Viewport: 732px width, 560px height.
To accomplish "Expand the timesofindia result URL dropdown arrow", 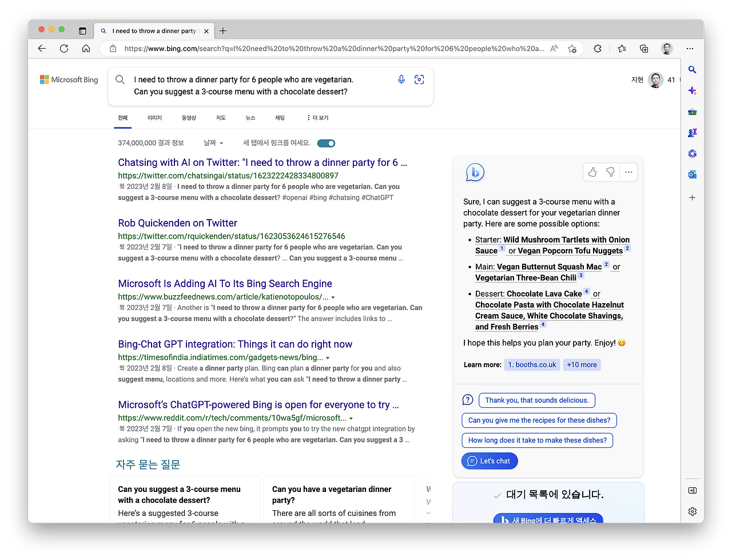I will point(328,358).
